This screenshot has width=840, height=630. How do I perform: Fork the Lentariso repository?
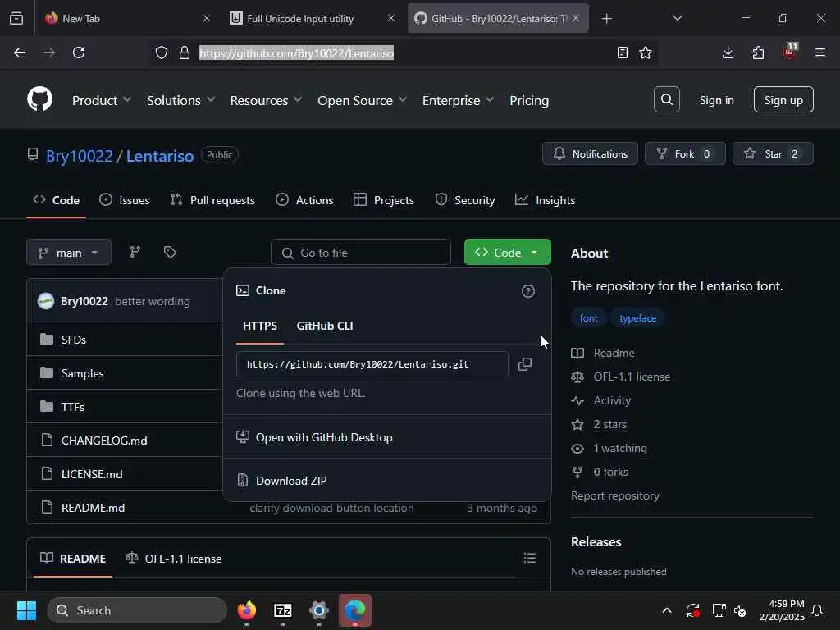685,153
